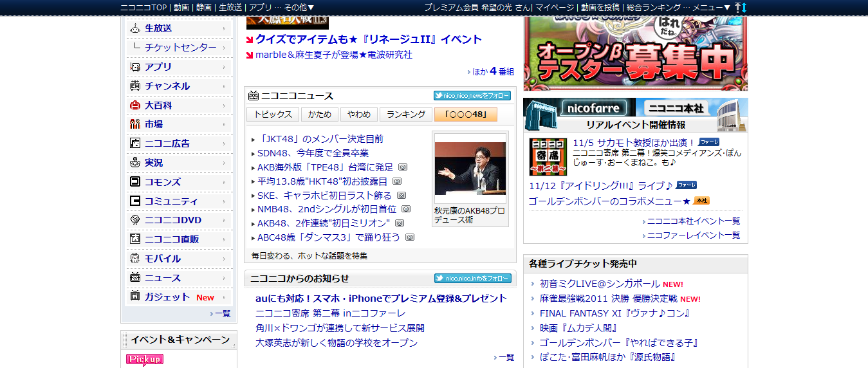
Task: Follow nico_nico_info on Twitter button
Action: pos(472,279)
